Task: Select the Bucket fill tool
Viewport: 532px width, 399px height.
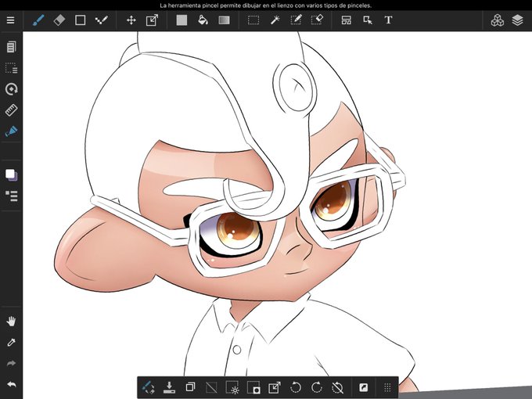Action: tap(203, 20)
